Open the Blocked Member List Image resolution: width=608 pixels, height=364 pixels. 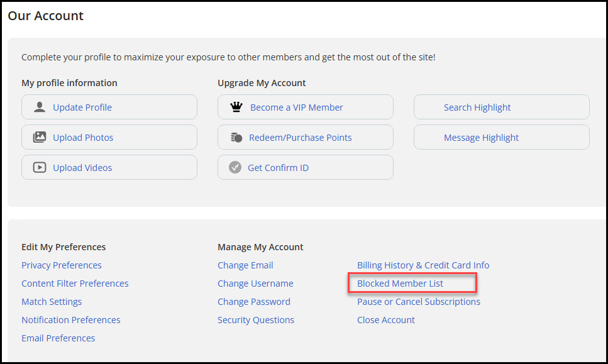click(x=400, y=284)
